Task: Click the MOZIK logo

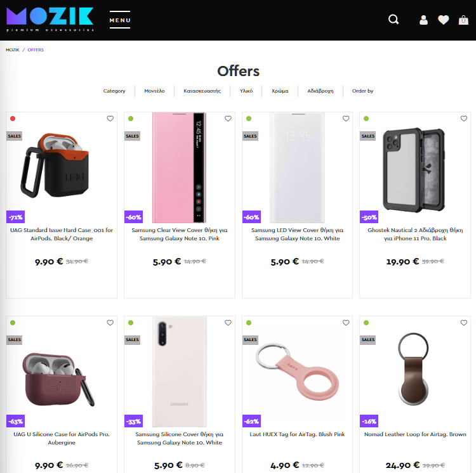Action: coord(50,20)
